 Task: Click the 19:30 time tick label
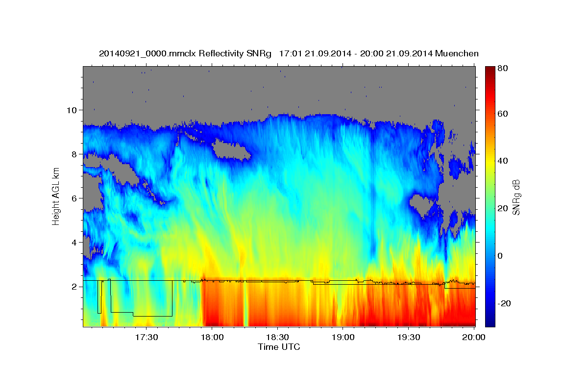click(x=408, y=338)
